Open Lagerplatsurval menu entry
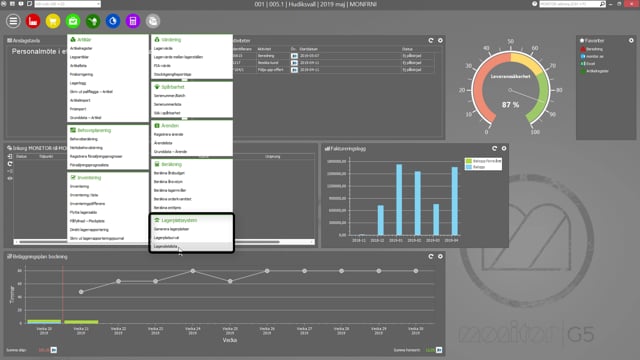Viewport: 640px width, 360px height. [x=166, y=238]
